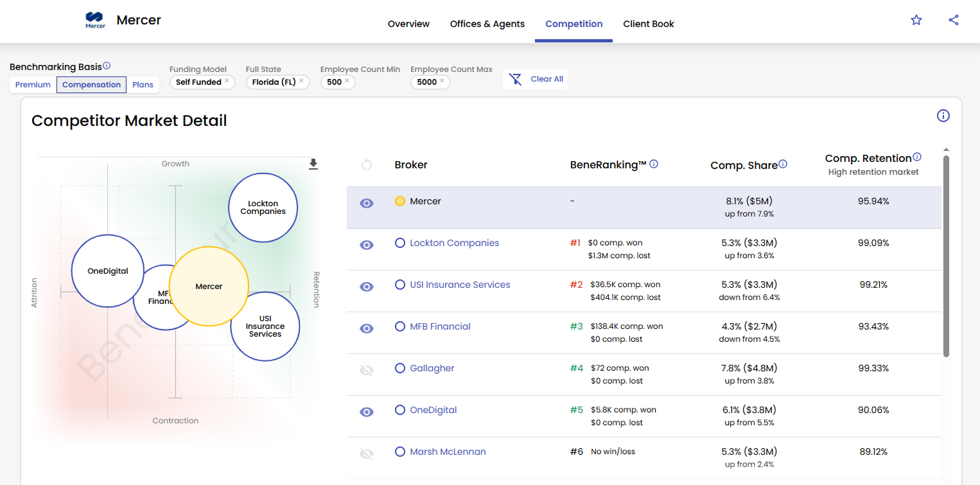Remove the Self Funded filter chip
Viewport: 980px width, 485px height.
click(227, 81)
